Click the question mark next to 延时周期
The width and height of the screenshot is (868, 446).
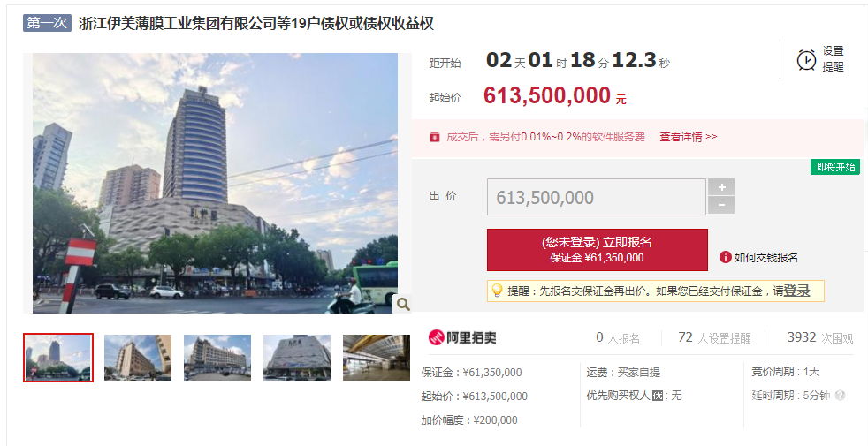coord(840,396)
